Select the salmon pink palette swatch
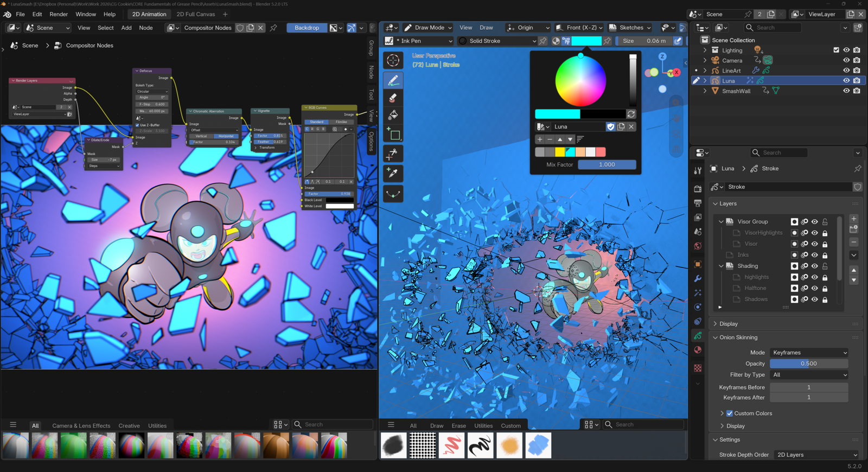The image size is (868, 472). [x=601, y=152]
